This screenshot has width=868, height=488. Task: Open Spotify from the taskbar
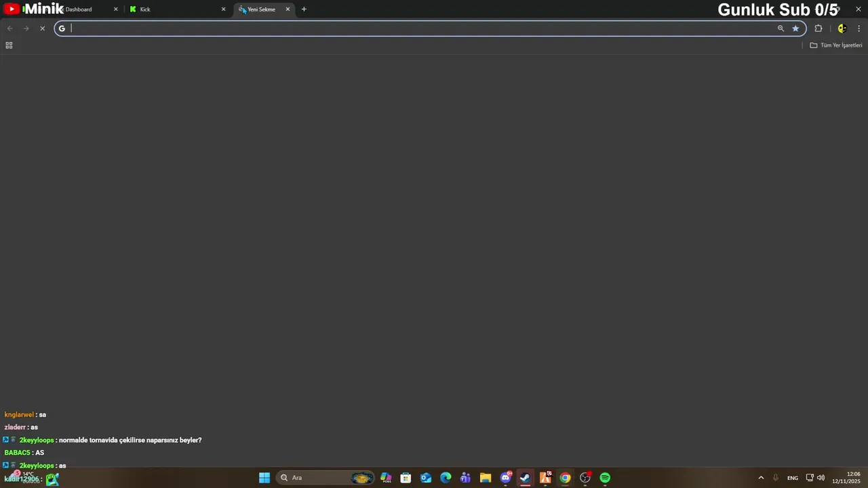pyautogui.click(x=605, y=478)
